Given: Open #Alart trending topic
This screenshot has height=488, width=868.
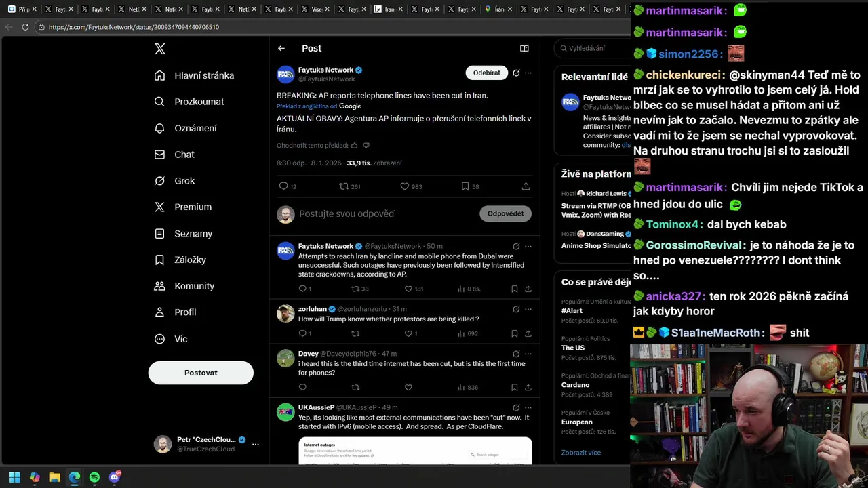Looking at the screenshot, I should click(x=572, y=310).
